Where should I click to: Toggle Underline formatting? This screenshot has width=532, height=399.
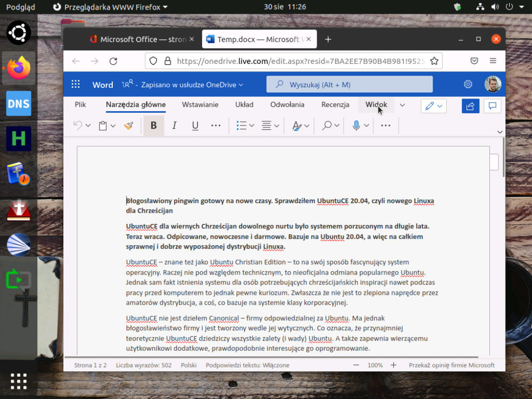(195, 126)
